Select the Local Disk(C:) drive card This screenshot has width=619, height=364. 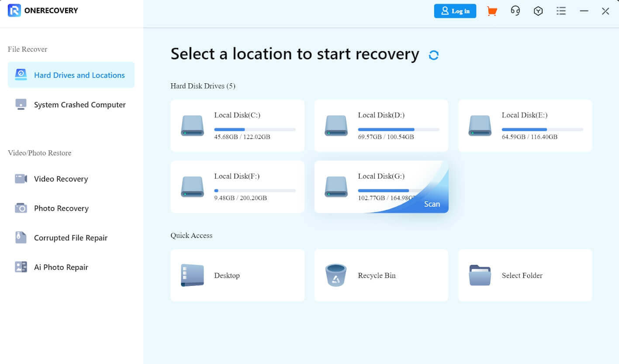pos(237,126)
